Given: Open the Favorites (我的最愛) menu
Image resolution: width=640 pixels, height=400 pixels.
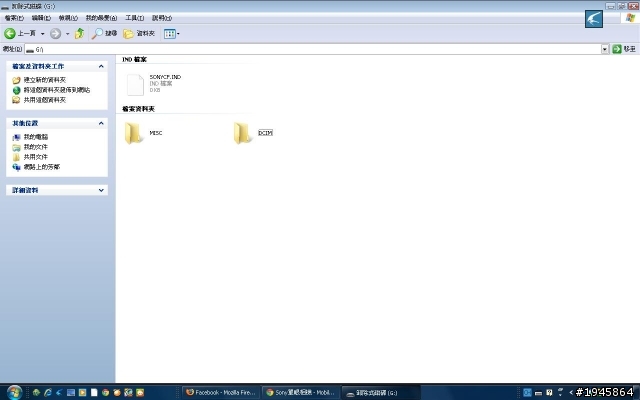Looking at the screenshot, I should (x=101, y=18).
